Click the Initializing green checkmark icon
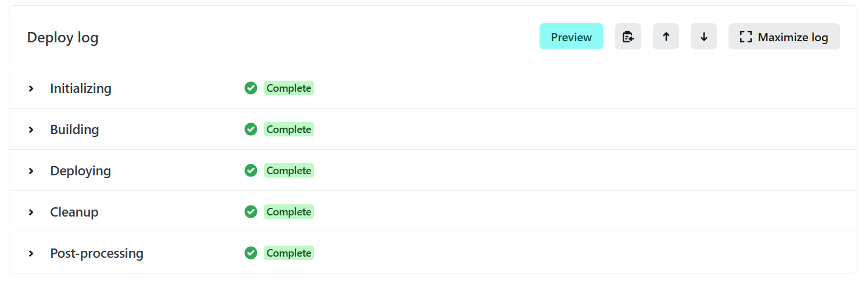This screenshot has width=868, height=281. click(251, 88)
